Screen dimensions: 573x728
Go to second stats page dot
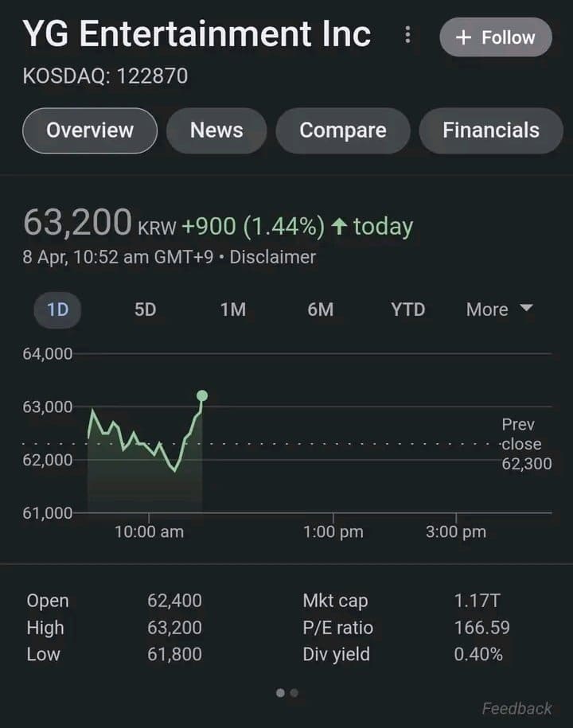(294, 693)
